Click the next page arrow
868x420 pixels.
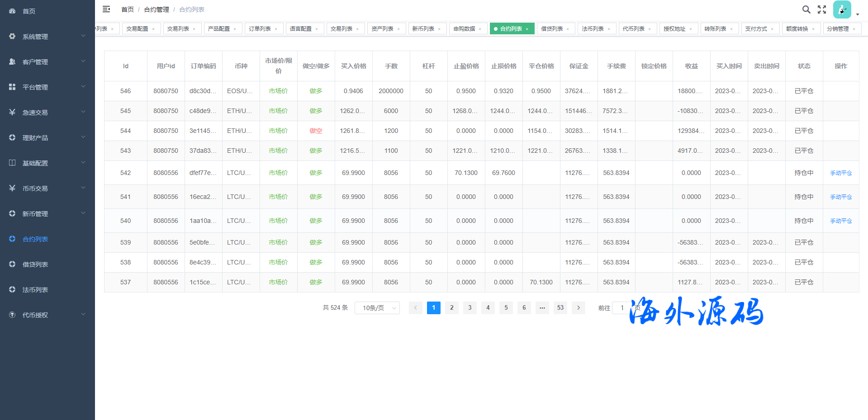pos(578,308)
